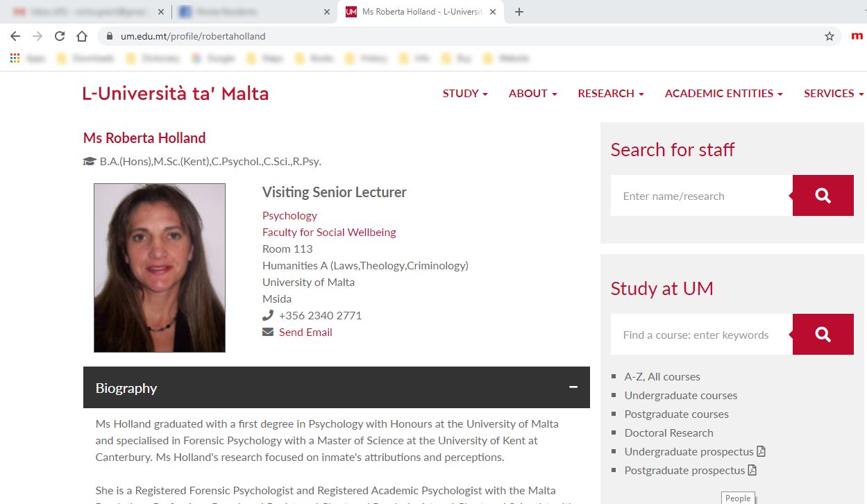The width and height of the screenshot is (867, 504).
Task: Switch to the Facebook tab
Action: pos(254,12)
